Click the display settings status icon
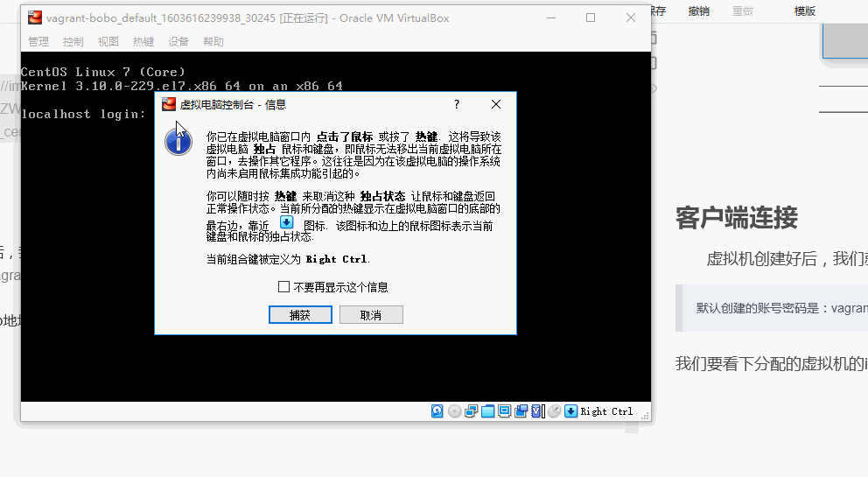Viewport: 868px width, 477px height. [504, 411]
